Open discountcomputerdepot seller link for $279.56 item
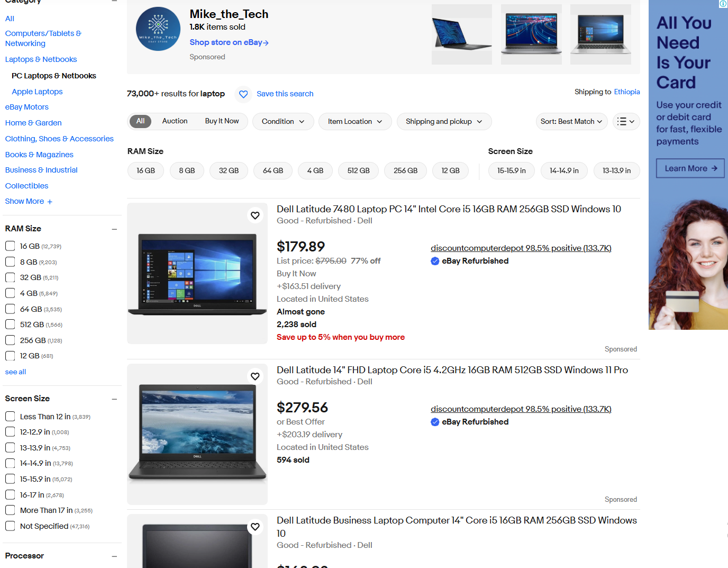This screenshot has height=568, width=728. coord(521,409)
